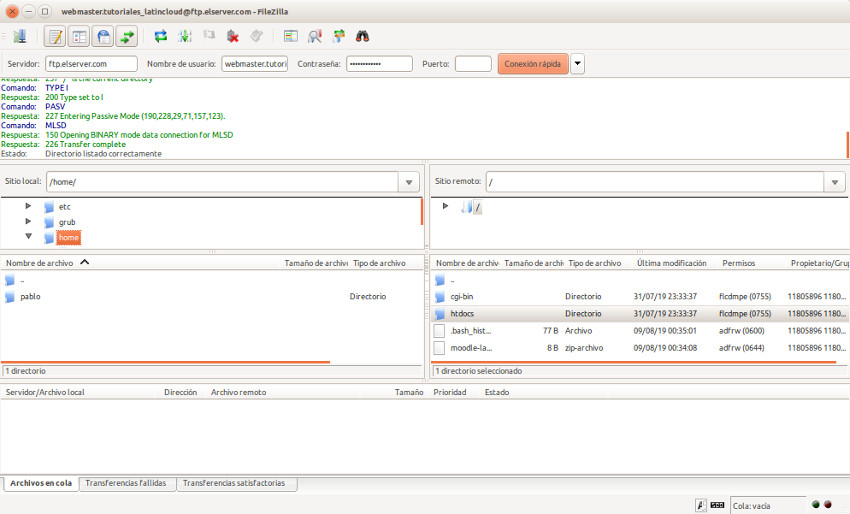This screenshot has height=514, width=850.
Task: Click the Estado queue column header
Action: 497,392
